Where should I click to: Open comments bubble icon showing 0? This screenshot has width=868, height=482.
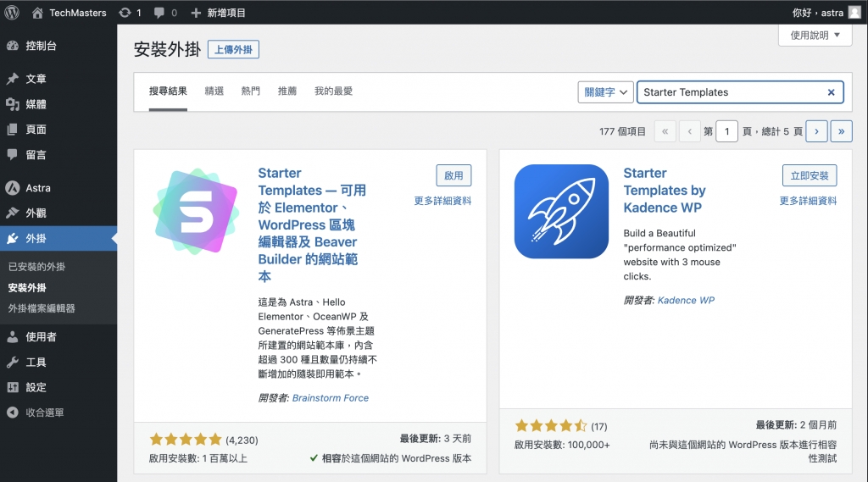[159, 13]
